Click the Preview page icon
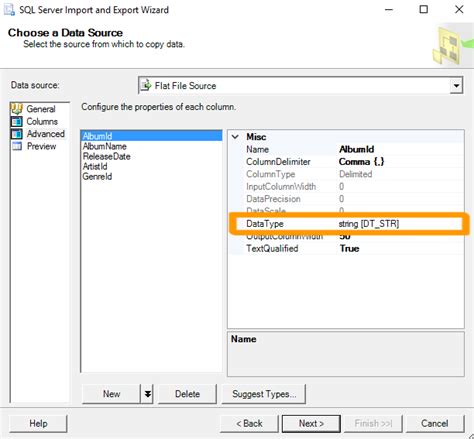This screenshot has width=474, height=439. tap(17, 146)
